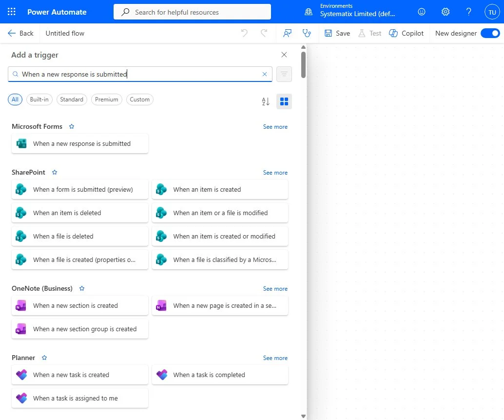Click the trigger panel scrollbar thumb

click(303, 65)
